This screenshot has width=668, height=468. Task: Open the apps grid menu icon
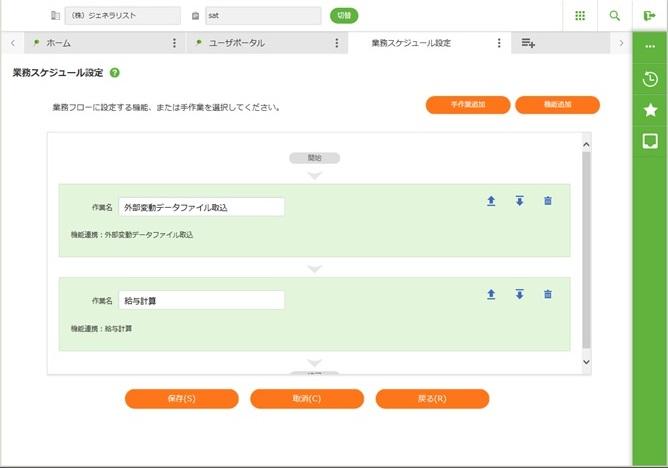pyautogui.click(x=580, y=16)
